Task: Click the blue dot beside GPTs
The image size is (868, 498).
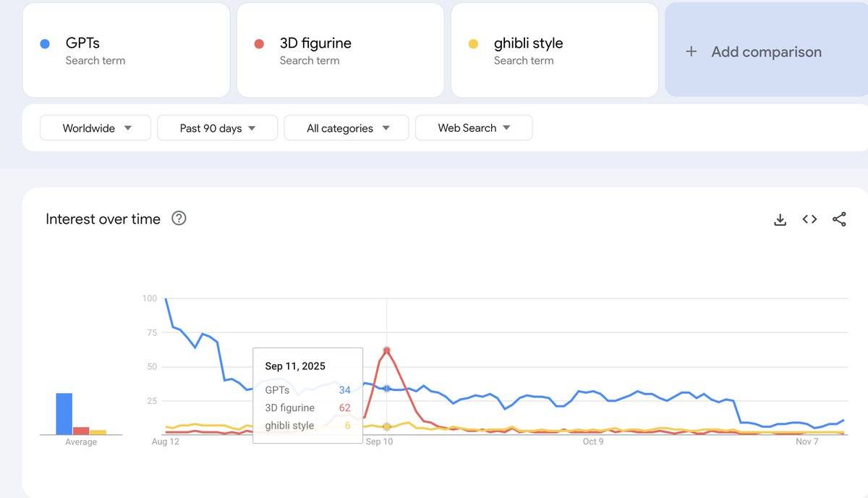Action: coord(45,43)
